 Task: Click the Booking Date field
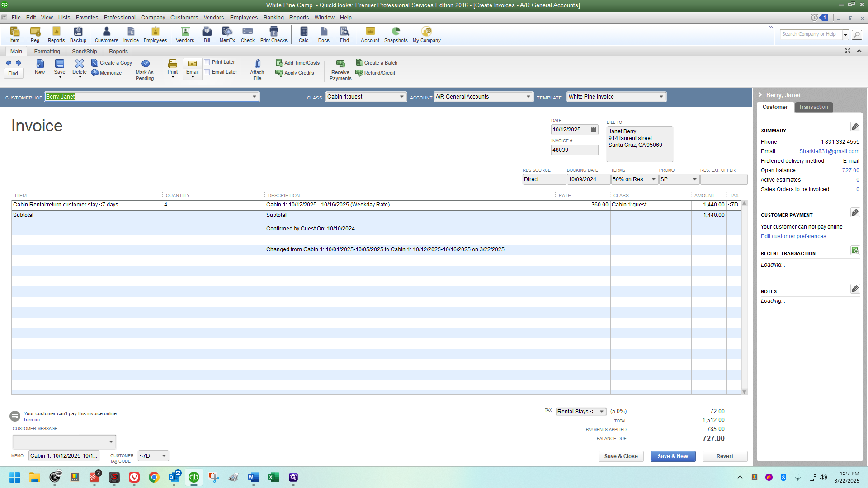(588, 179)
